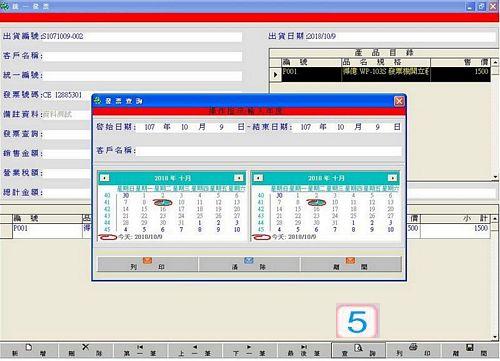Click 離開 (exit) button in 發票查詢 dialog
This screenshot has width=500, height=361.
click(x=351, y=264)
